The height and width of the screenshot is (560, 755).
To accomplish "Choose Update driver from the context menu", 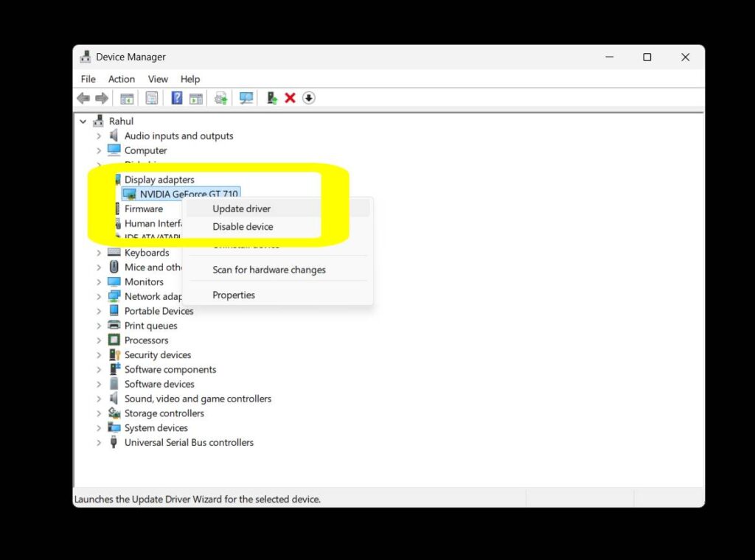I will (x=278, y=209).
